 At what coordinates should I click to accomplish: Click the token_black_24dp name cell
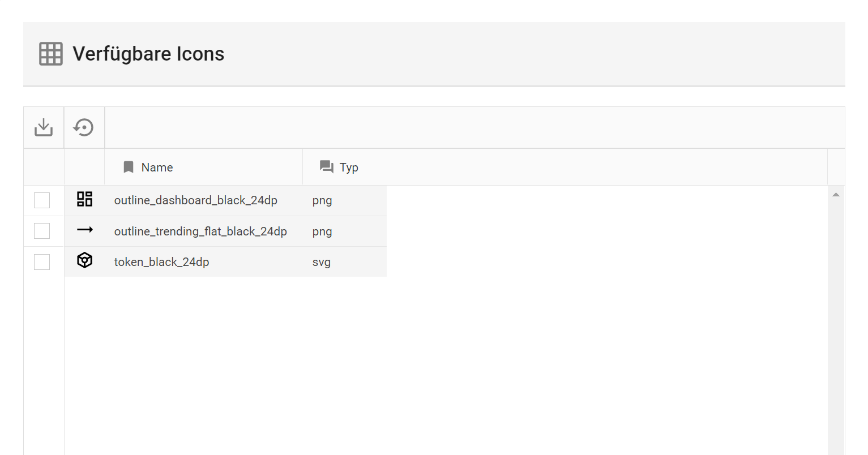(161, 262)
